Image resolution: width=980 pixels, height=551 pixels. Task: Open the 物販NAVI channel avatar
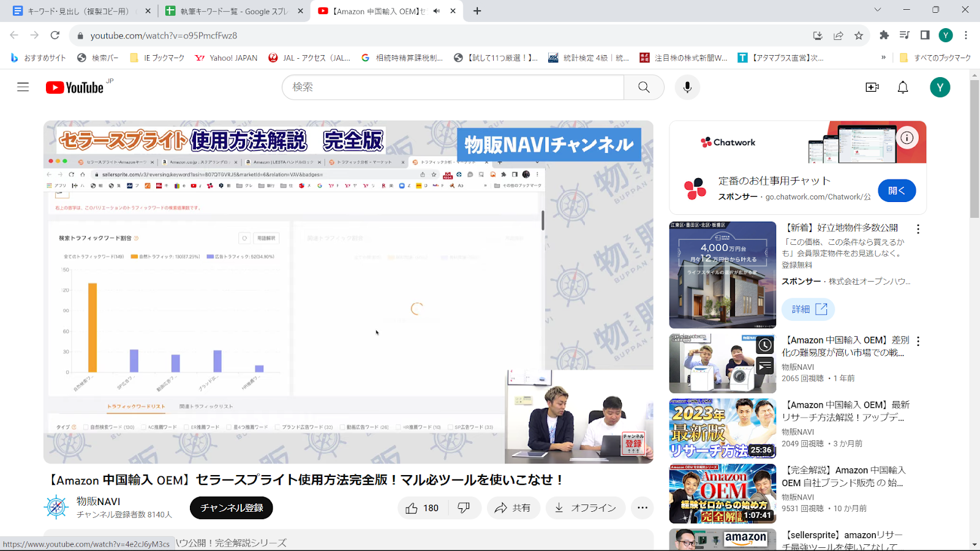56,507
